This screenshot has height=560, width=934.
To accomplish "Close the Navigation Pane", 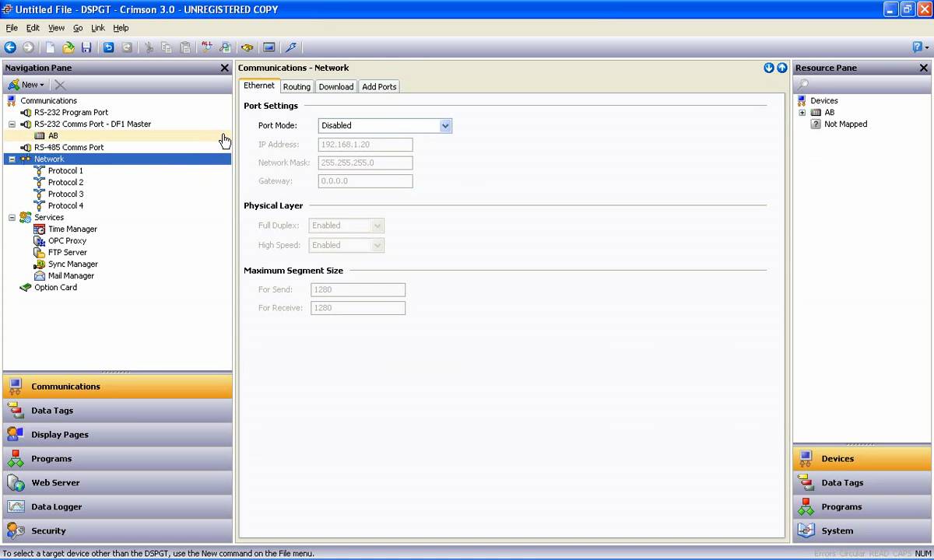I will point(225,68).
